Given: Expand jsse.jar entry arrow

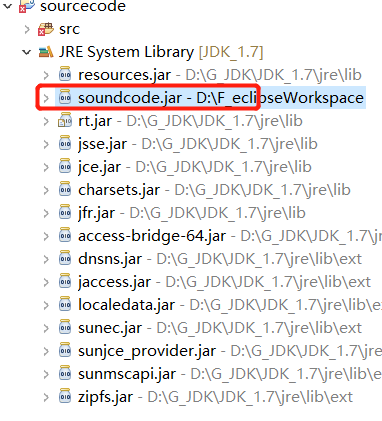Looking at the screenshot, I should click(46, 144).
